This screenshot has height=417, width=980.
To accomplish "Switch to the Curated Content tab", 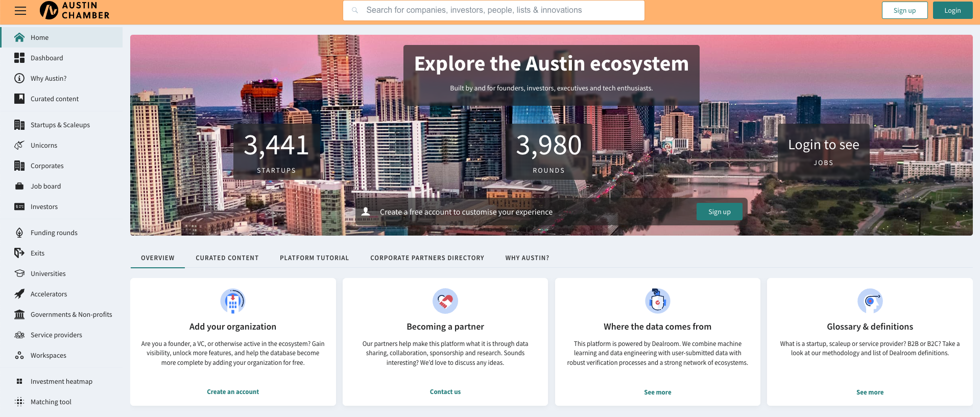I will tap(227, 258).
